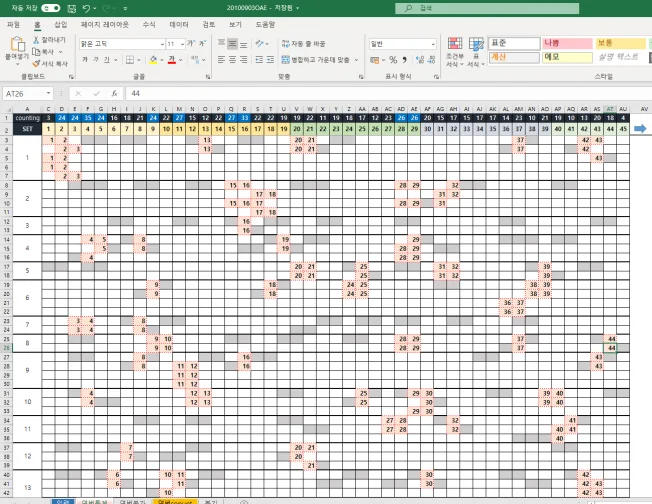Open the Name Box dropdown arrow
This screenshot has height=504, width=652.
click(49, 94)
